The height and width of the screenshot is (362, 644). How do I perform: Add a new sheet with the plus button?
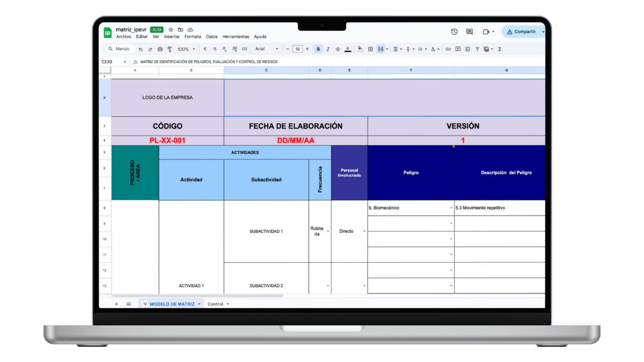pyautogui.click(x=116, y=304)
